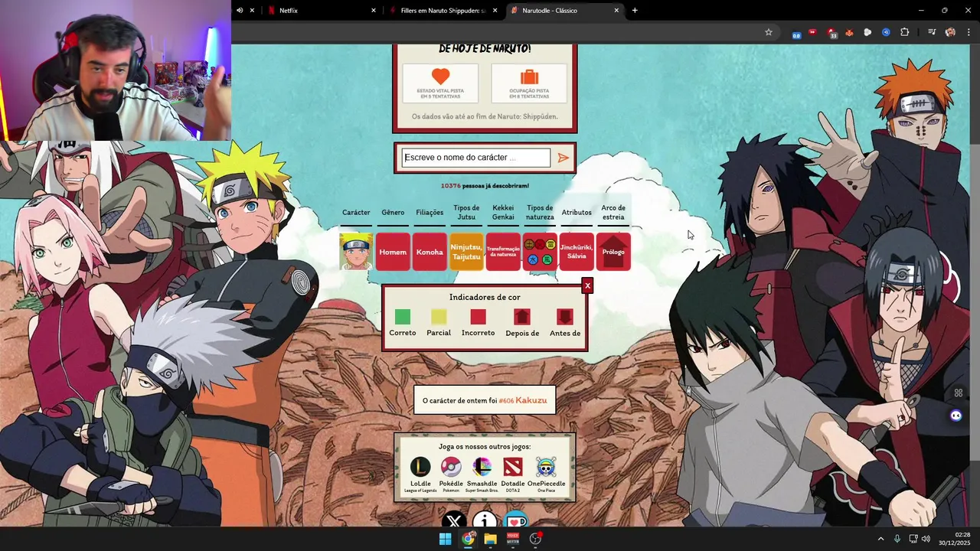
Task: Open Chrome's three-dot menu
Action: [969, 32]
